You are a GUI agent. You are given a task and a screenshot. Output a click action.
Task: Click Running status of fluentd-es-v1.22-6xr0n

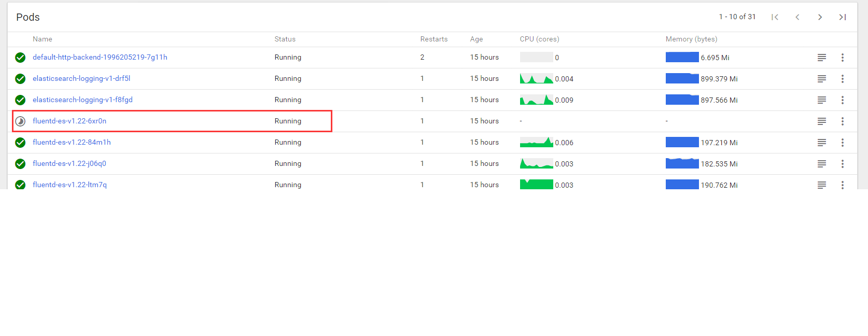[x=288, y=121]
